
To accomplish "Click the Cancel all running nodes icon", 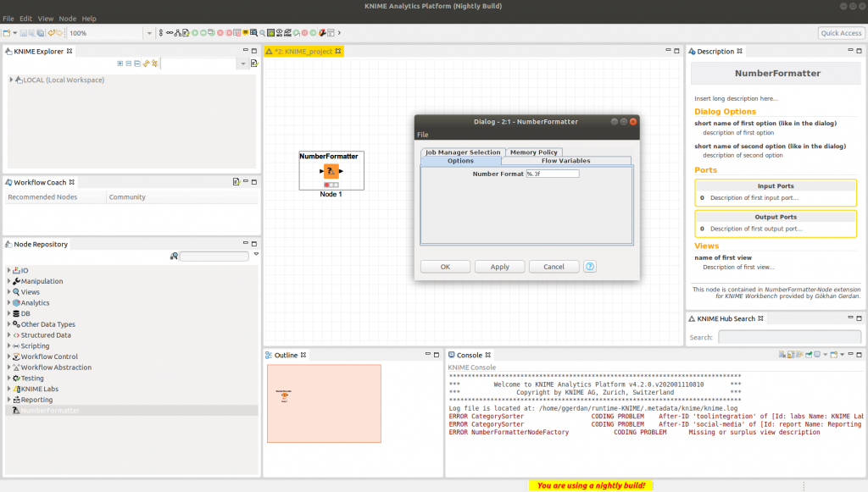I will 229,33.
